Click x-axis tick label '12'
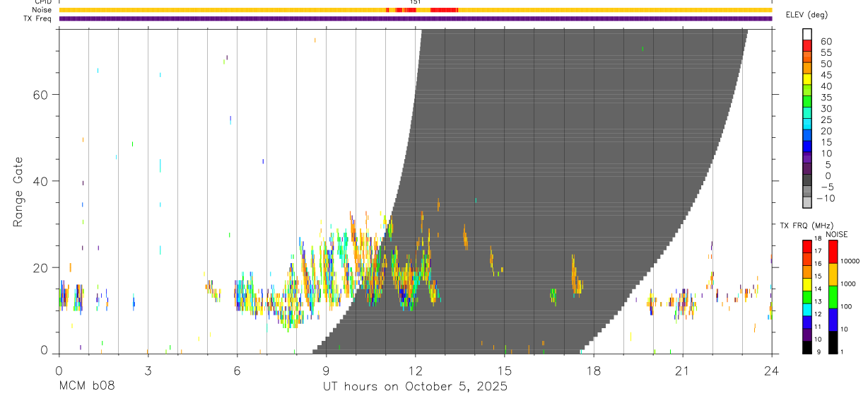Screen dimensions: 868x401 (x=416, y=370)
